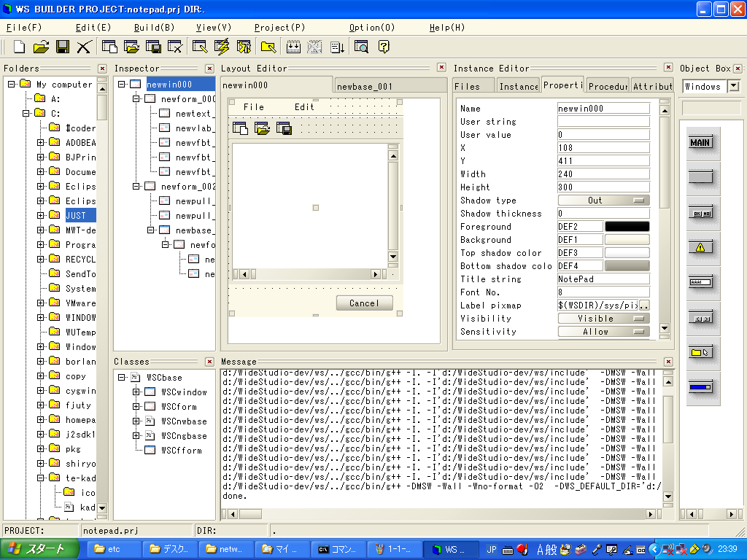747x560 pixels.
Task: Toggle the Shadow type Out option
Action: click(603, 201)
